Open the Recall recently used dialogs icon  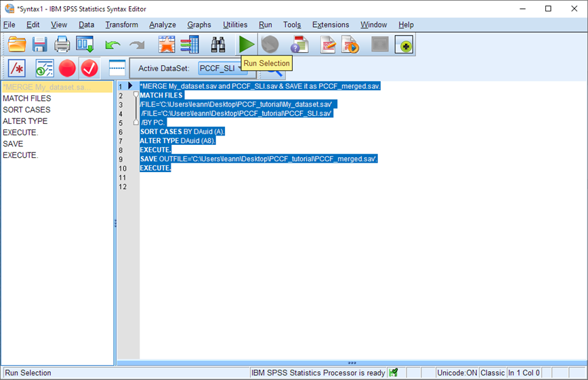tap(85, 44)
